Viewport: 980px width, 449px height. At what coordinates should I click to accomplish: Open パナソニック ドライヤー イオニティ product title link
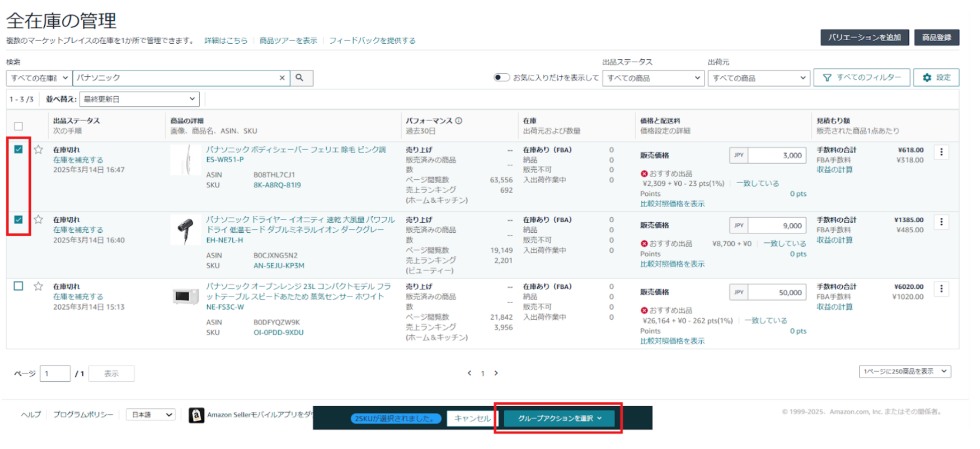tap(301, 230)
